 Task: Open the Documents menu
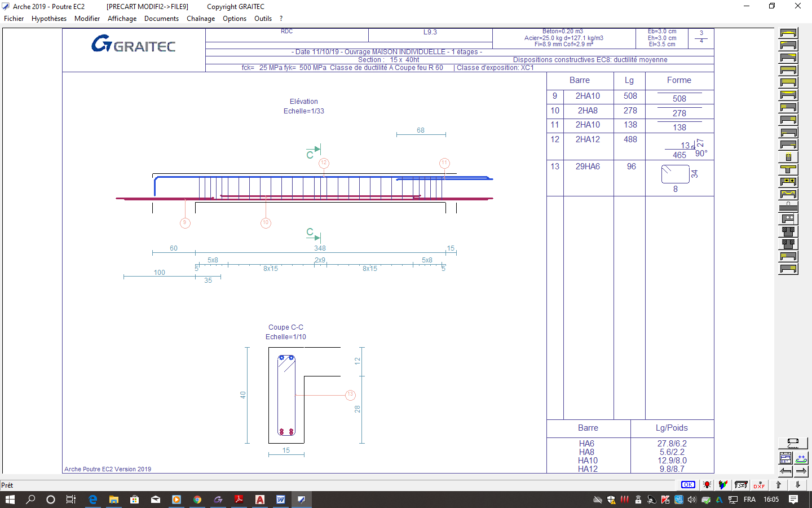tap(161, 19)
